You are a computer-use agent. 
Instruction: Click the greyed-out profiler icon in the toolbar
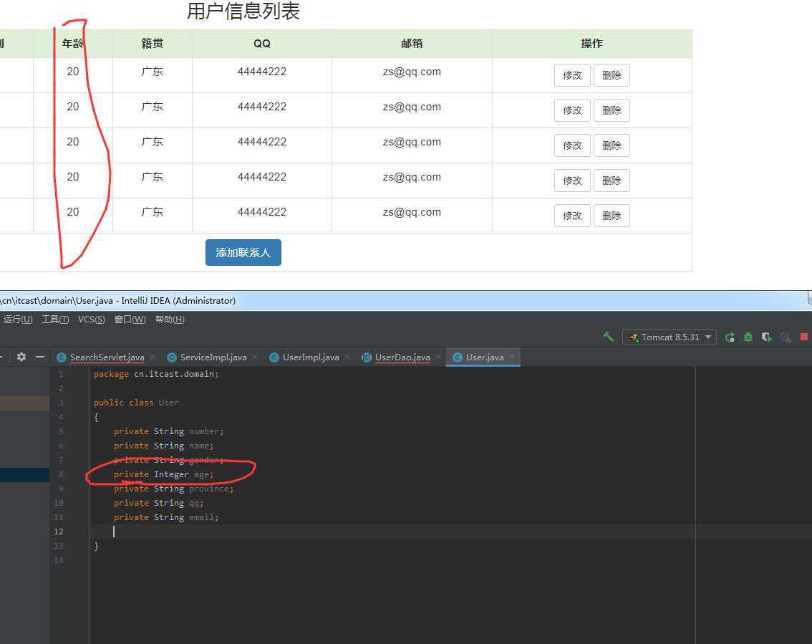(x=786, y=337)
